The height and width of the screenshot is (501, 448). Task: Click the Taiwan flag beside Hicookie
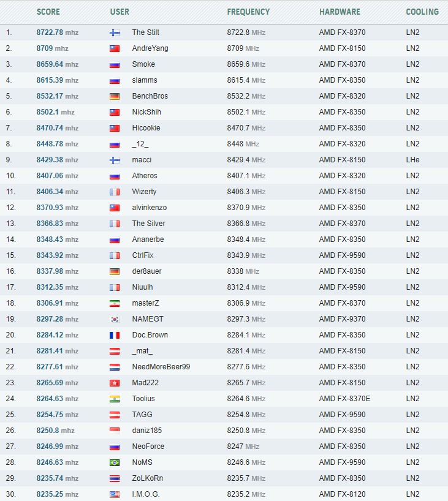tap(115, 128)
